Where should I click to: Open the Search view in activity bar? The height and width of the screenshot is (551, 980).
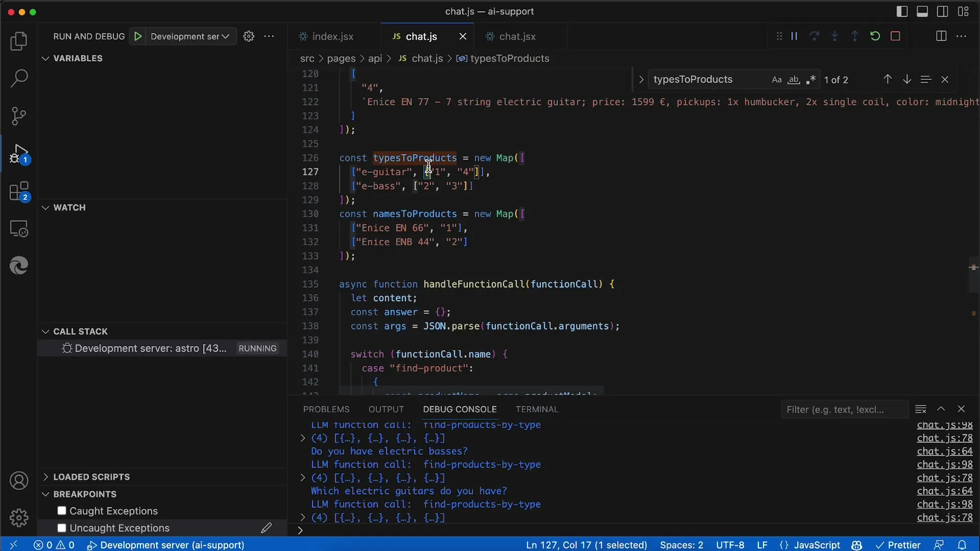coord(19,78)
